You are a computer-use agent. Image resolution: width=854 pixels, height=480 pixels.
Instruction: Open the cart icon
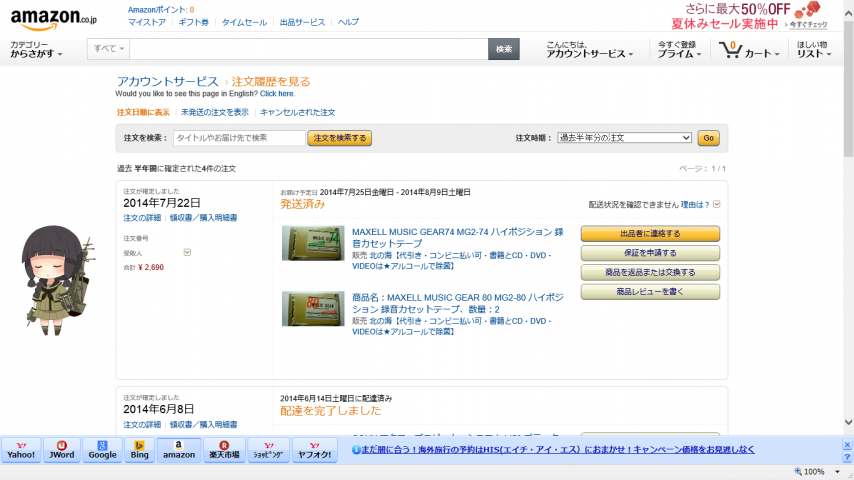coord(730,50)
